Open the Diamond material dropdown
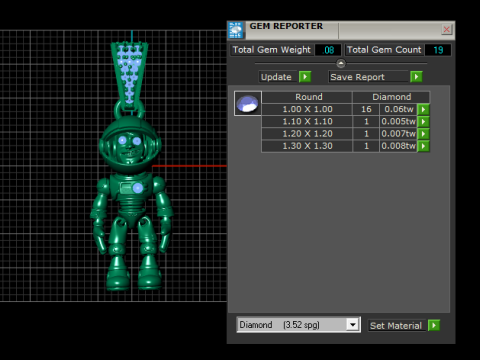The height and width of the screenshot is (360, 480). [x=353, y=325]
